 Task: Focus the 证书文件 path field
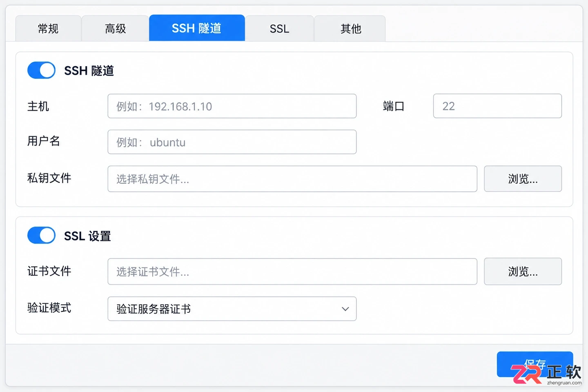292,272
